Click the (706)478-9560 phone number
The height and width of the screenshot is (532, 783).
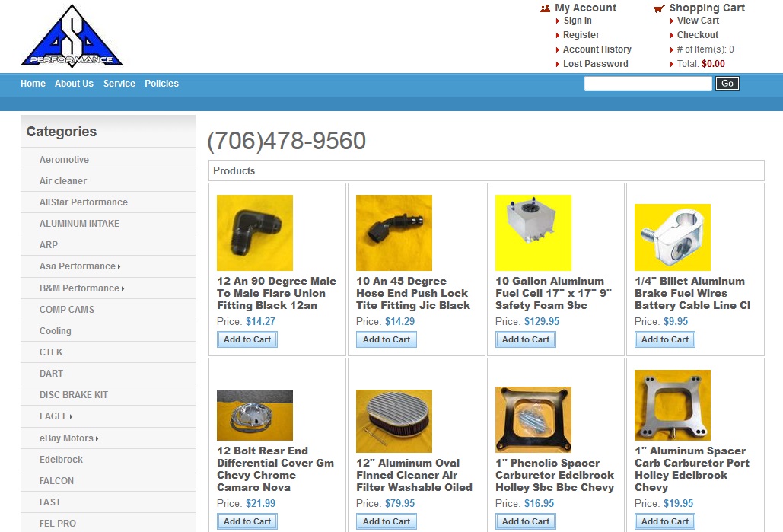pos(287,141)
